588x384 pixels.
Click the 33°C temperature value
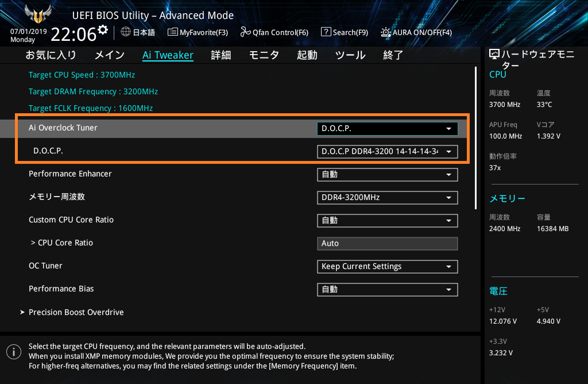coord(544,105)
